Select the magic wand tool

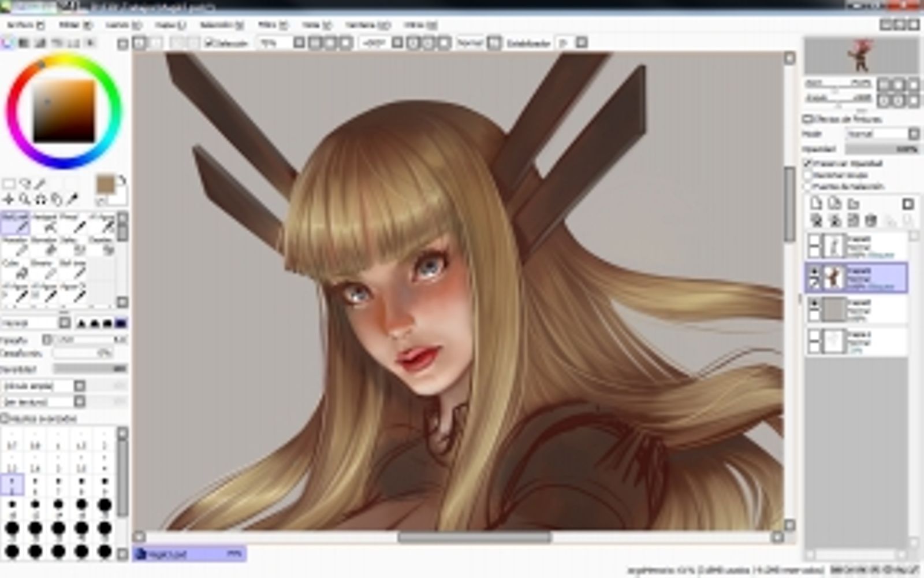tap(40, 184)
